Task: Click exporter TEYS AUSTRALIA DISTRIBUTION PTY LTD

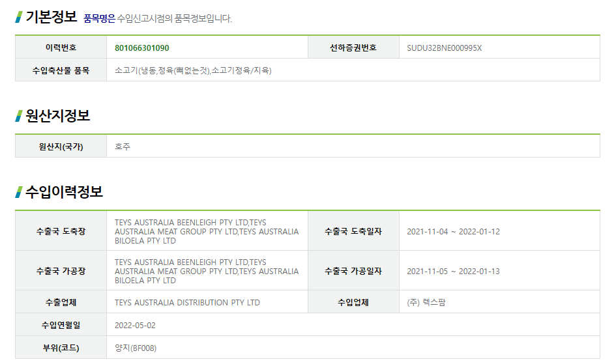Action: tap(187, 302)
